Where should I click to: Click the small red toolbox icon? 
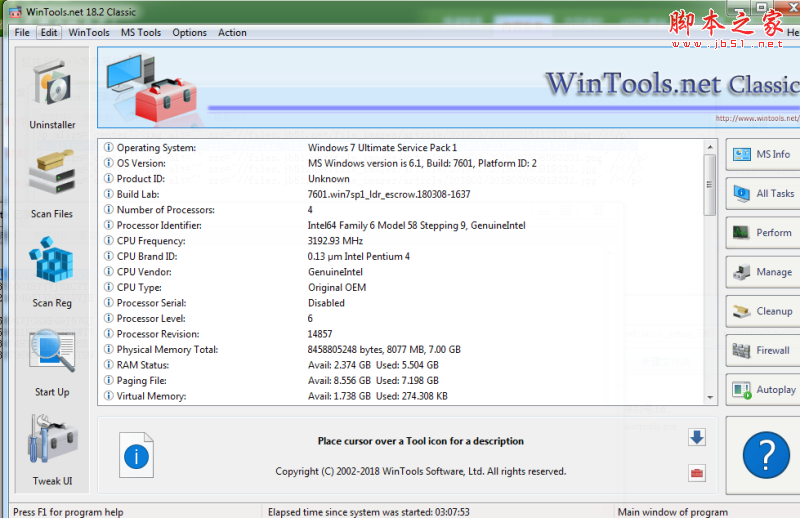point(697,473)
